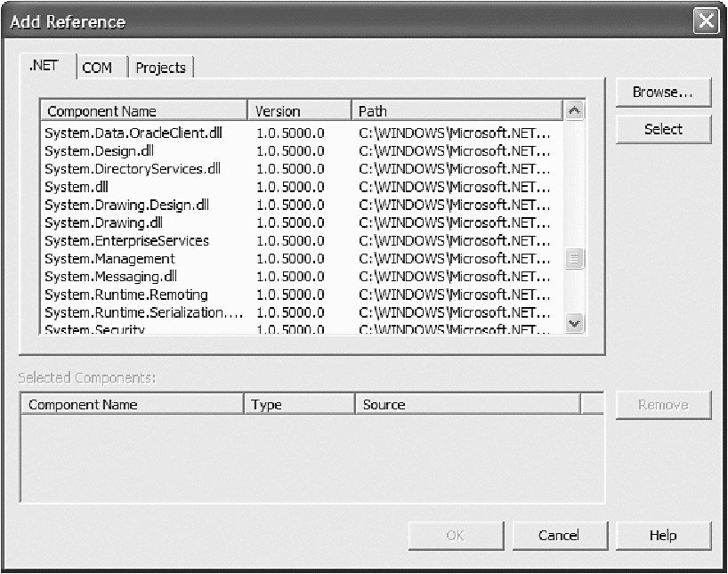Select the System.Management component row
Screen dimensions: 728x574
[x=109, y=259]
